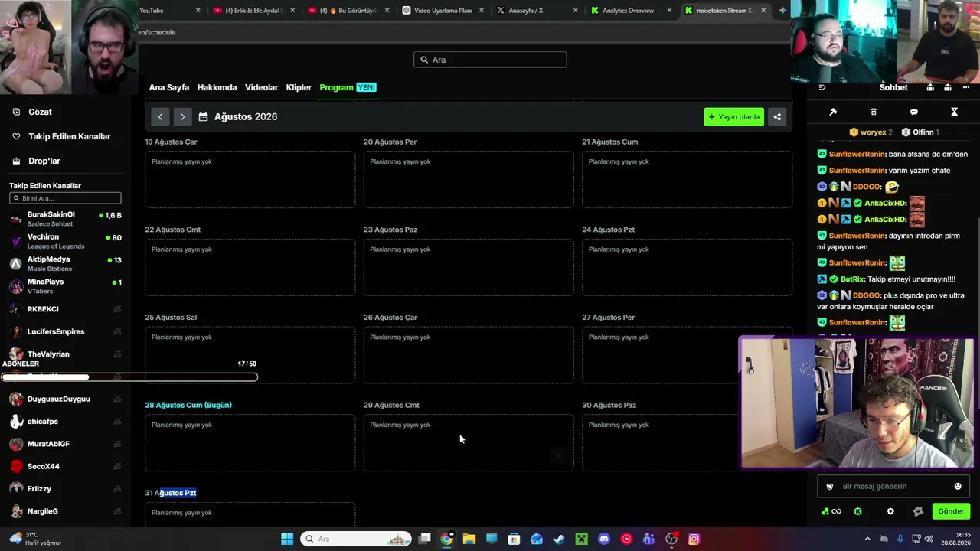The image size is (980, 551).
Task: Open Vechiron channel in sidebar
Action: point(65,241)
